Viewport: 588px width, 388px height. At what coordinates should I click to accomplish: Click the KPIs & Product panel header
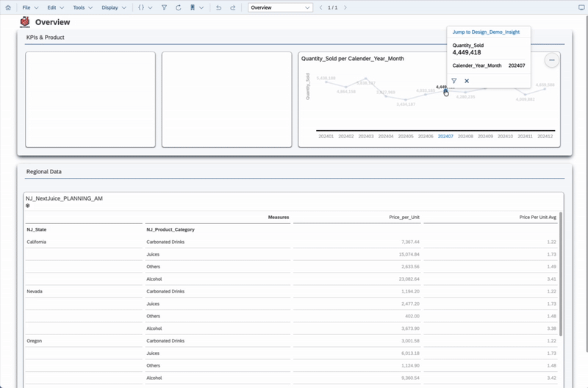pyautogui.click(x=46, y=37)
